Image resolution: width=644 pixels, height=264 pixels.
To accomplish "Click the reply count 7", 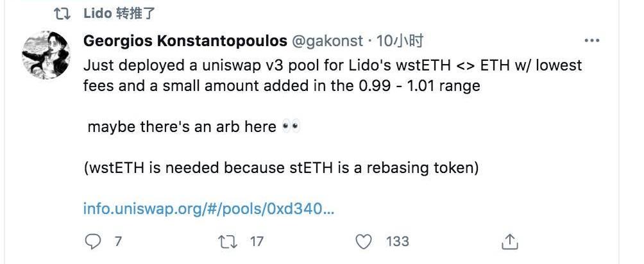I will [118, 242].
